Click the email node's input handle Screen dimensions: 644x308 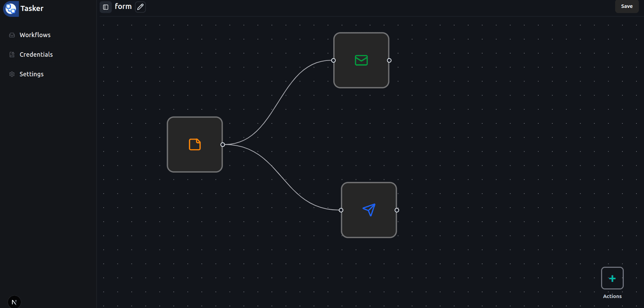tap(333, 60)
